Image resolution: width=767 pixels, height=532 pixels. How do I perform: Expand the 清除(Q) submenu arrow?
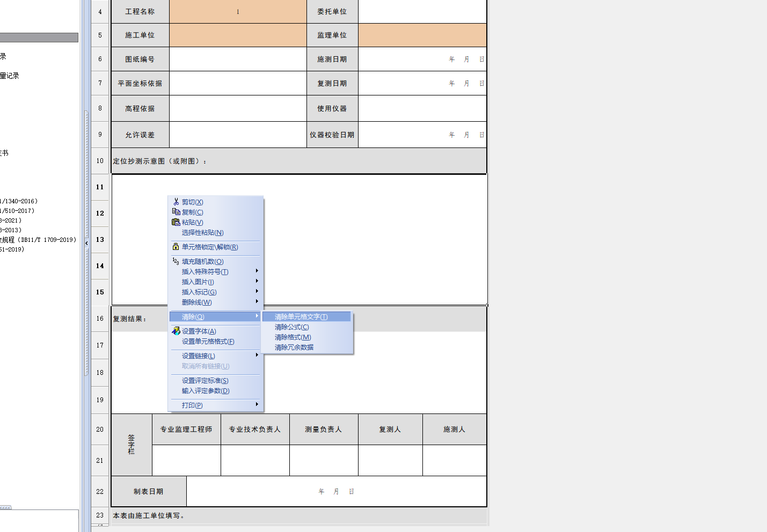click(x=257, y=316)
